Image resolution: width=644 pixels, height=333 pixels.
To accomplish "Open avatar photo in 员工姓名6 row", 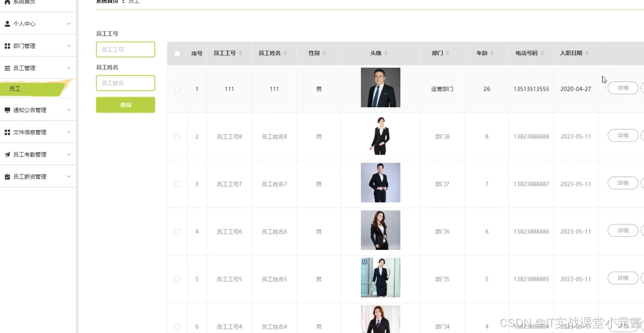I will [380, 230].
